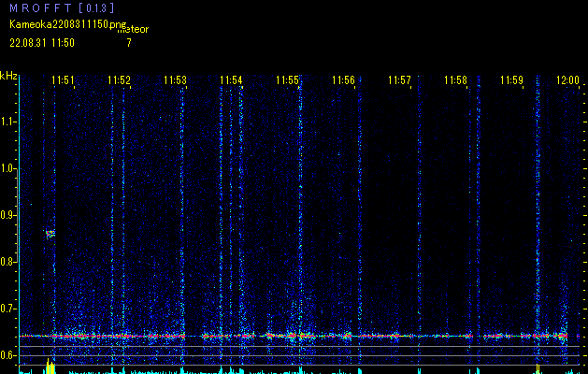Screen dimensions: 588x374
Task: Click the 11:56 time marker
Action: point(343,80)
